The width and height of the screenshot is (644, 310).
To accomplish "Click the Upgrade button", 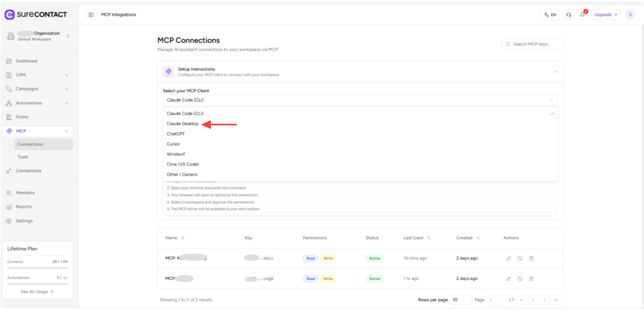I will [x=606, y=15].
